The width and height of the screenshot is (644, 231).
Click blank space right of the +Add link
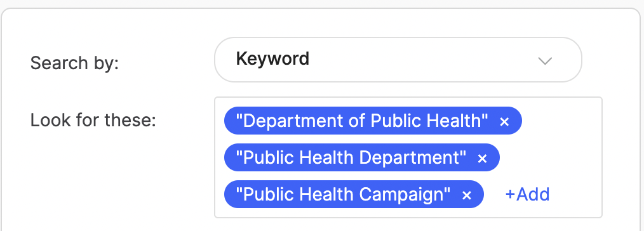575,194
